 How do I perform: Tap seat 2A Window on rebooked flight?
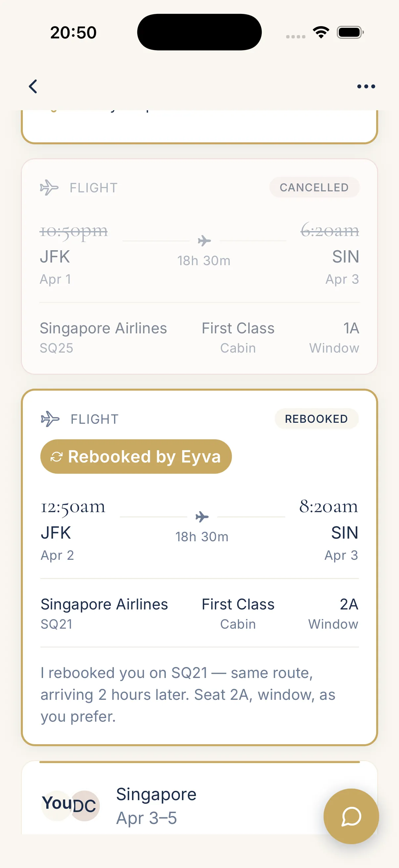pos(333,614)
